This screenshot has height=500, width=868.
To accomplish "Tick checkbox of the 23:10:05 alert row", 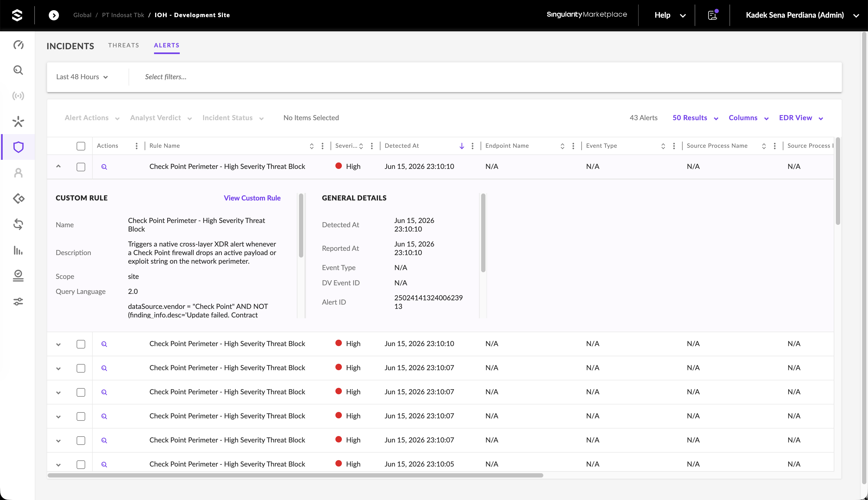I will click(x=81, y=465).
